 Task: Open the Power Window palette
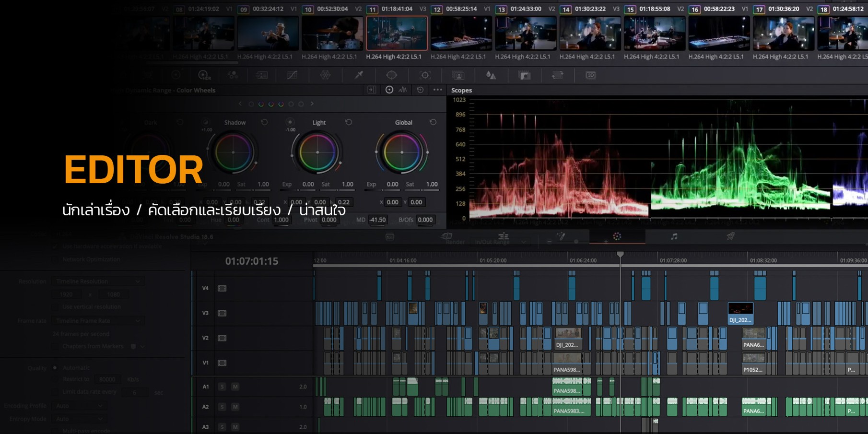pyautogui.click(x=392, y=75)
